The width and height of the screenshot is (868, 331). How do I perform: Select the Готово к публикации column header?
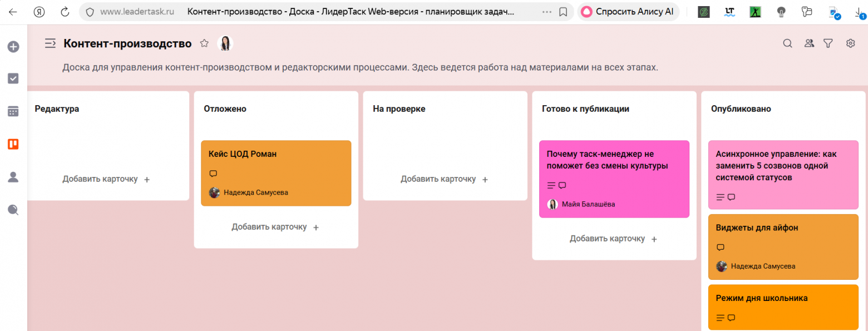click(585, 109)
